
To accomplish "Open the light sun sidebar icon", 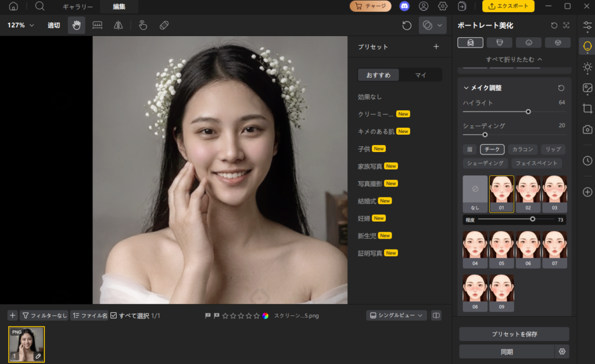I will point(587,67).
